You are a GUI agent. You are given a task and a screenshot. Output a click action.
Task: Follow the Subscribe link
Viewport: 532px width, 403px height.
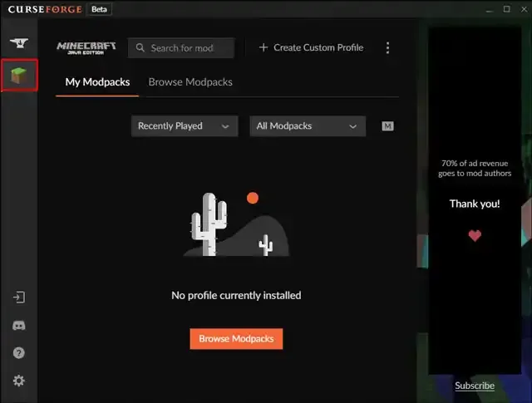click(x=475, y=386)
